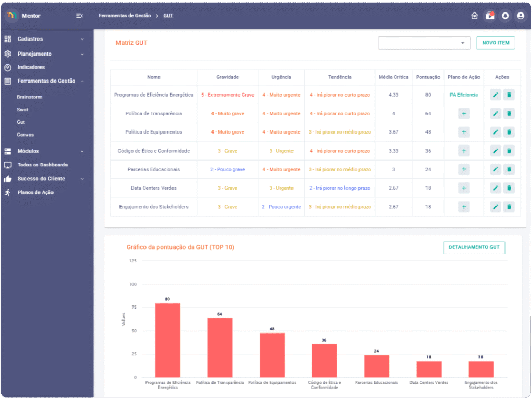Click the notifications bell icon

pos(505,16)
